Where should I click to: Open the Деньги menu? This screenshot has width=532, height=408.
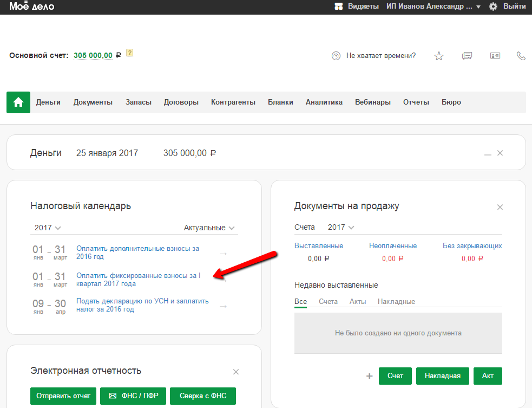pyautogui.click(x=48, y=102)
